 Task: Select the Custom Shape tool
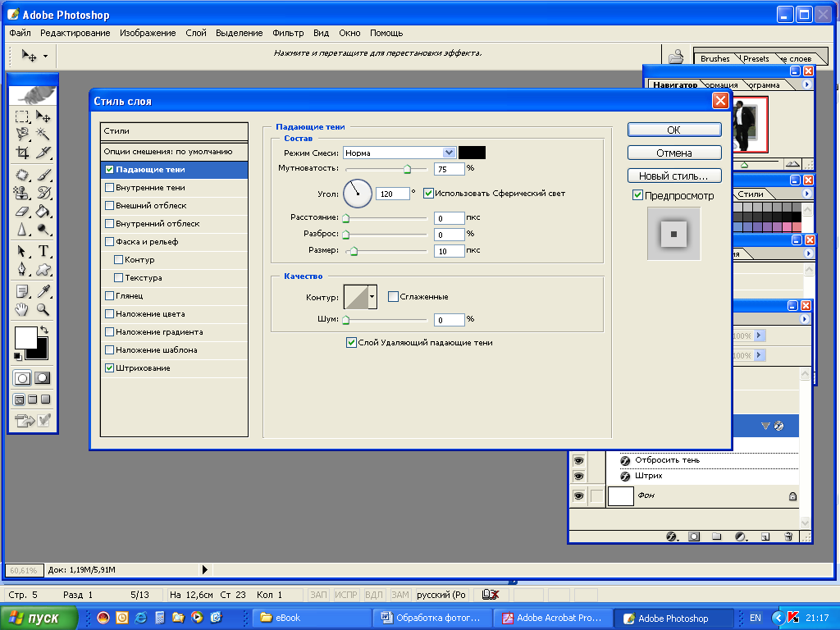coord(43,269)
